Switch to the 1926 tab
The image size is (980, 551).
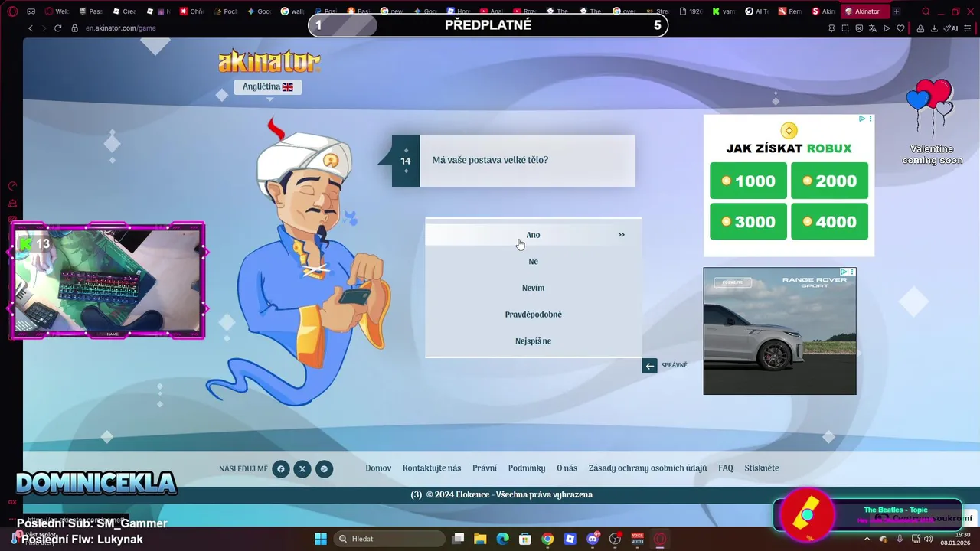(691, 11)
